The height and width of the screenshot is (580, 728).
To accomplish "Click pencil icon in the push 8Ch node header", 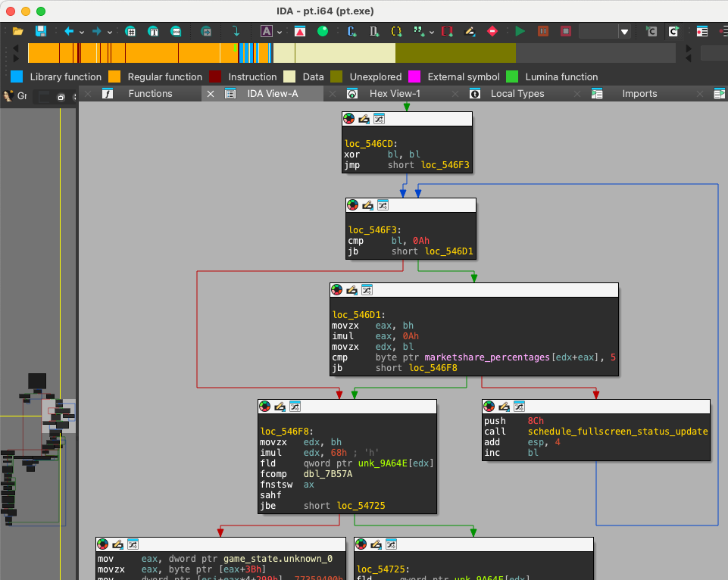I will coord(505,407).
